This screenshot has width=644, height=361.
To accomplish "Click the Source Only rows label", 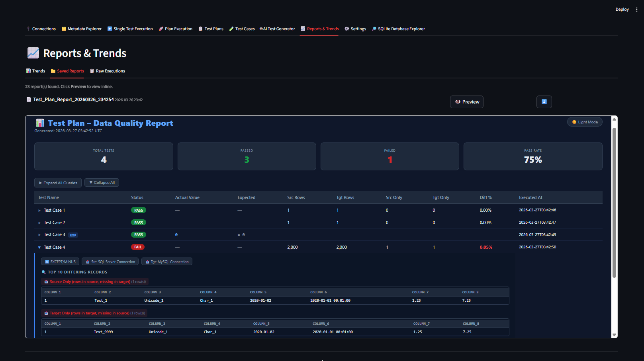I will pyautogui.click(x=95, y=281).
